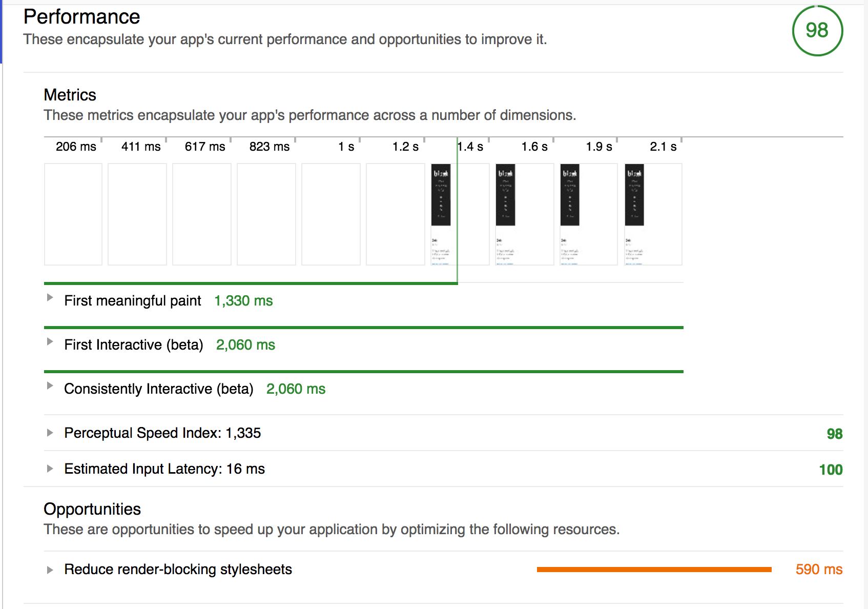Click the Estimated Input Latency score 100
This screenshot has height=609, width=868.
click(x=831, y=470)
